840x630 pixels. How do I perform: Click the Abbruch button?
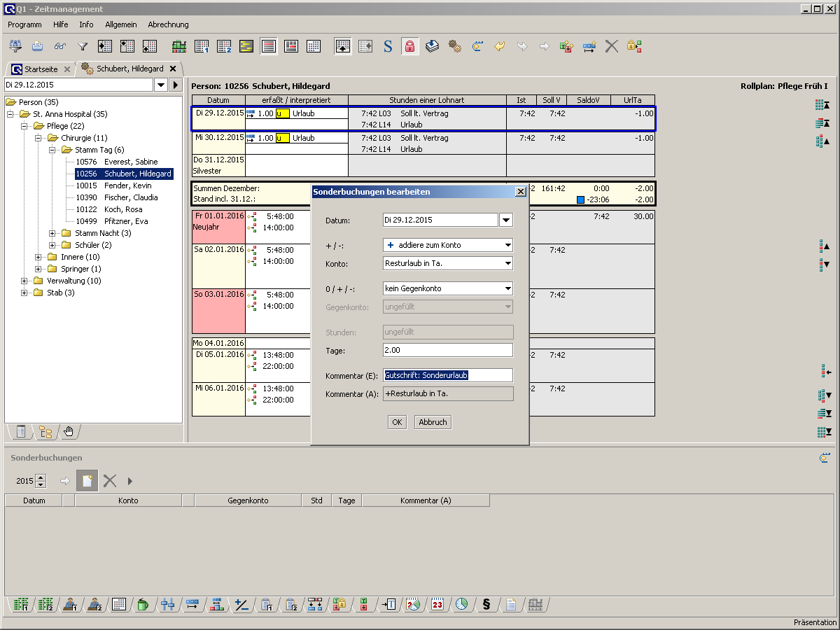tap(433, 422)
